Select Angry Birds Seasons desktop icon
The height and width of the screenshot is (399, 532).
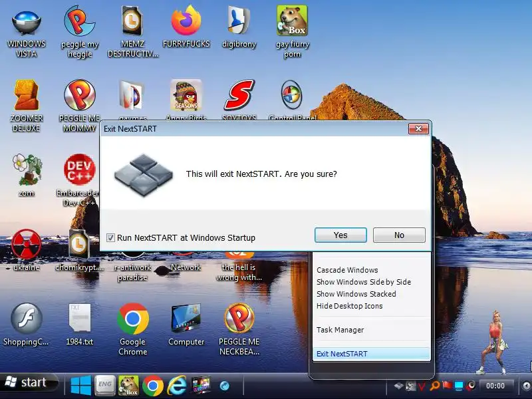pos(186,100)
